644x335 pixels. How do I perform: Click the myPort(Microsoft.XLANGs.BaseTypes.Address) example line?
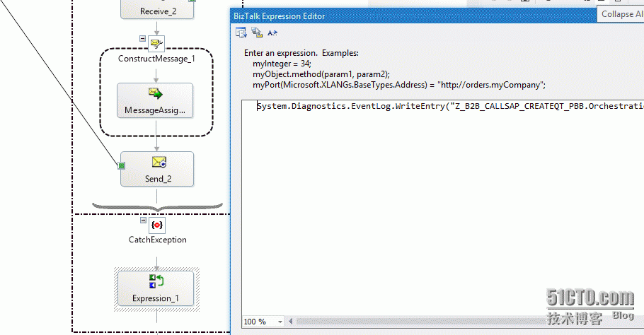[x=399, y=85]
